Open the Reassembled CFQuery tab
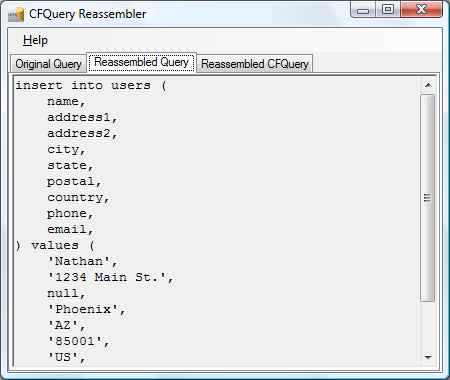The height and width of the screenshot is (380, 450). click(255, 64)
